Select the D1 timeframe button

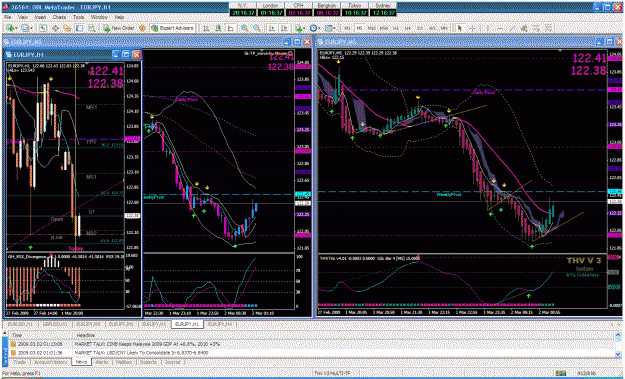[x=420, y=28]
